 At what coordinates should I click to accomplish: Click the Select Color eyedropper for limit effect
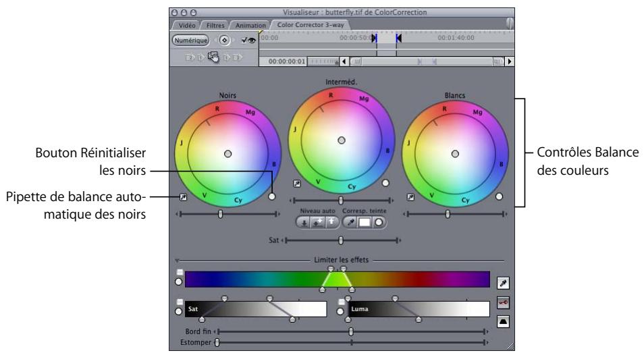[x=503, y=283]
